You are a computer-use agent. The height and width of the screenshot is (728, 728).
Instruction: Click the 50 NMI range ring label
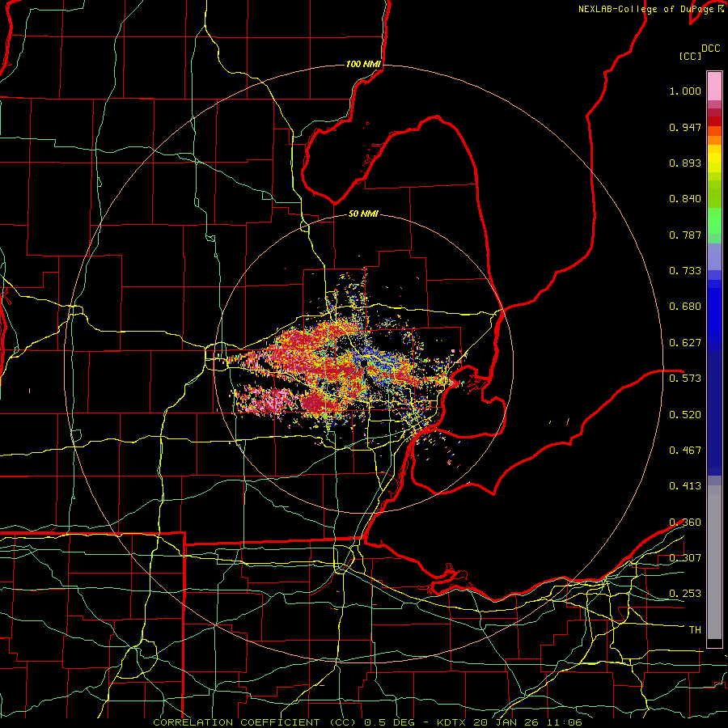[363, 214]
